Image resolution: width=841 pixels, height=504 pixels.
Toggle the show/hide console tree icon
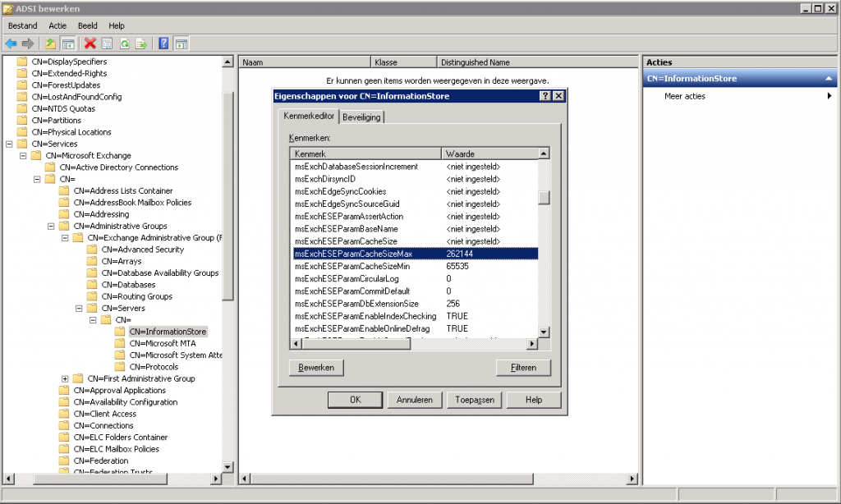[x=68, y=44]
